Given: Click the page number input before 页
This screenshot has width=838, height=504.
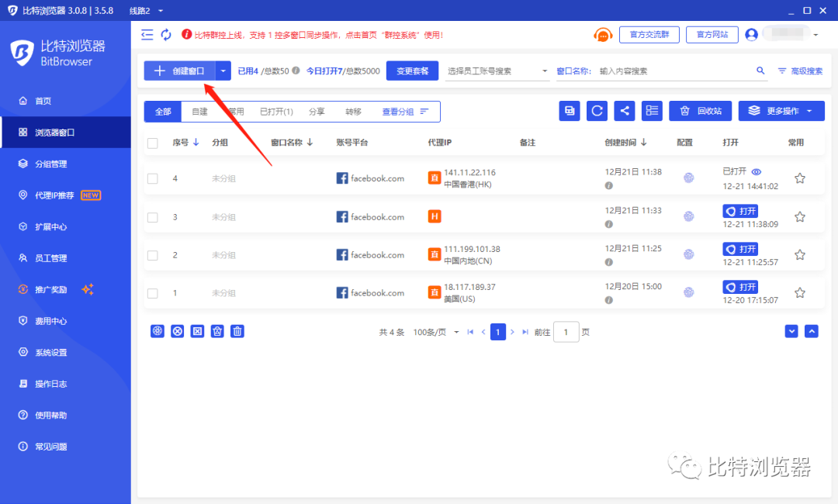Looking at the screenshot, I should click(x=566, y=331).
